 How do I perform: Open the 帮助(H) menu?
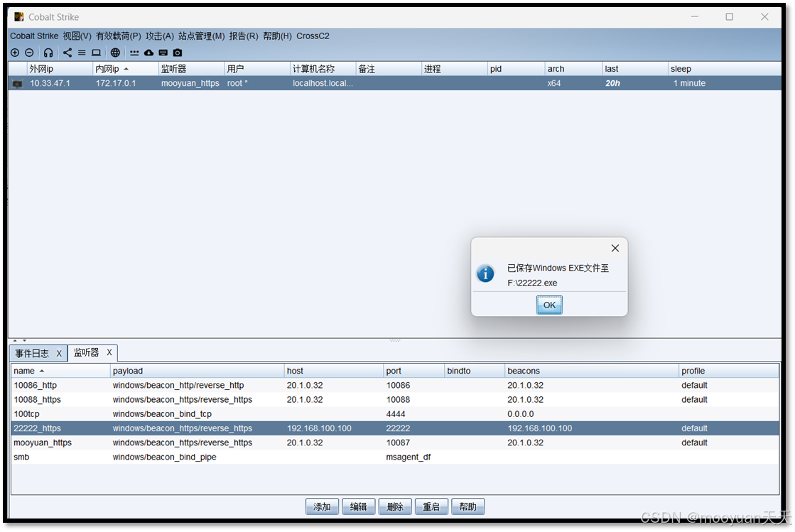[277, 36]
